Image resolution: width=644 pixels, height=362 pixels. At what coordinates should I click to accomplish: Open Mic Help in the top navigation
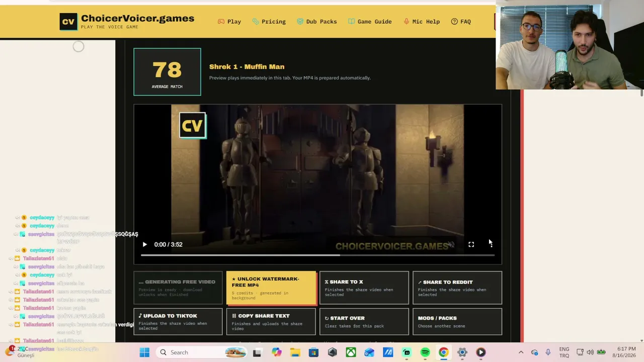pos(422,22)
